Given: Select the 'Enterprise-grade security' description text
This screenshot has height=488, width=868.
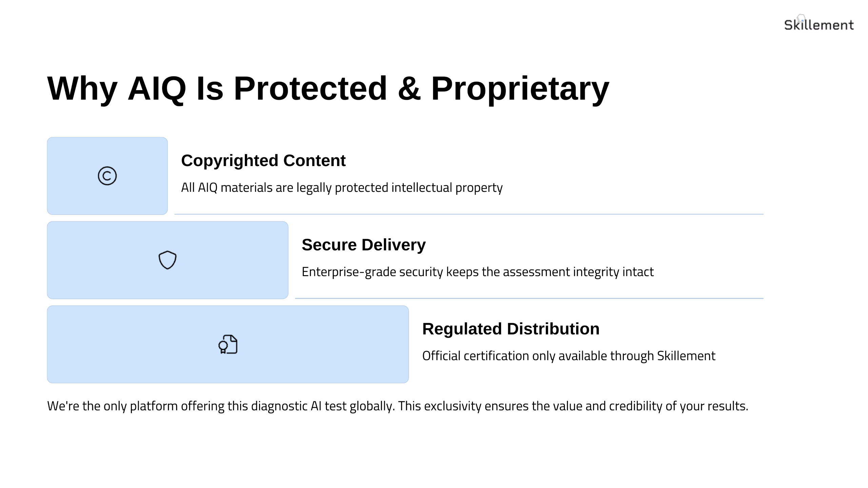Looking at the screenshot, I should 477,272.
